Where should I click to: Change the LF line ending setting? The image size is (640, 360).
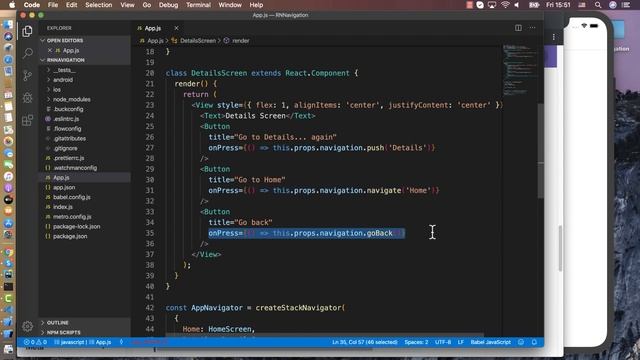pyautogui.click(x=460, y=342)
